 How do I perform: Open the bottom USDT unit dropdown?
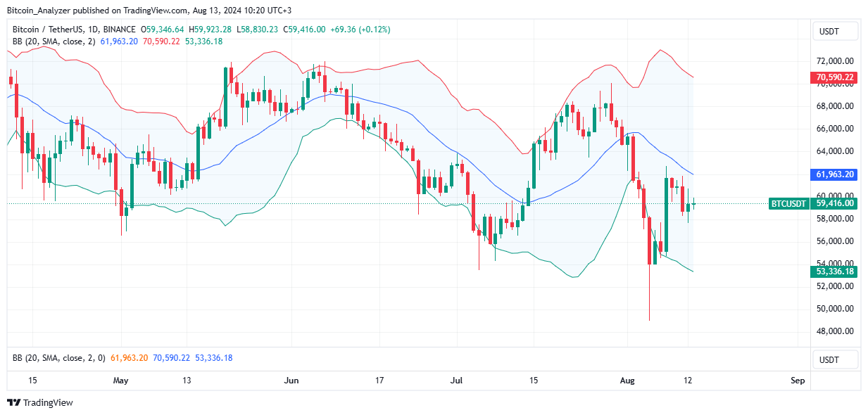pyautogui.click(x=835, y=359)
